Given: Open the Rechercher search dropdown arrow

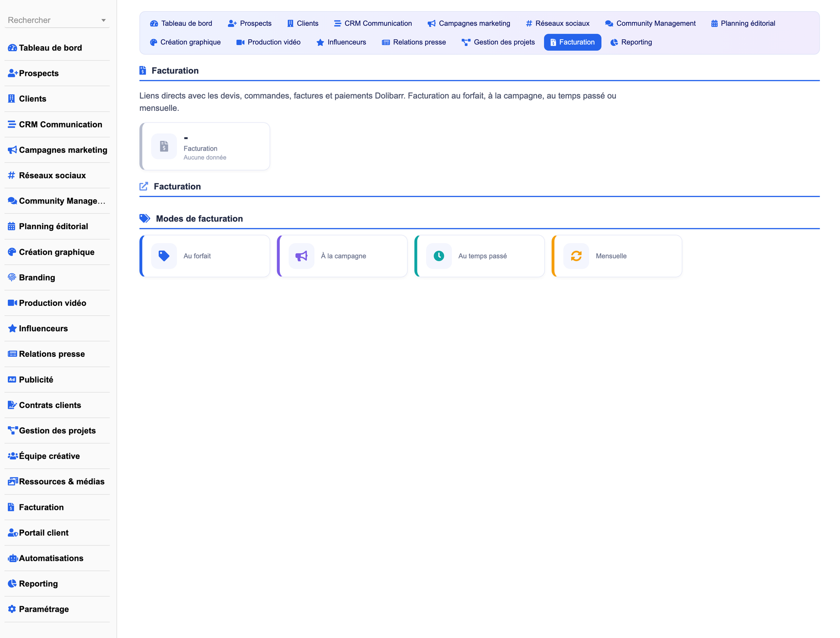Looking at the screenshot, I should click(x=103, y=20).
